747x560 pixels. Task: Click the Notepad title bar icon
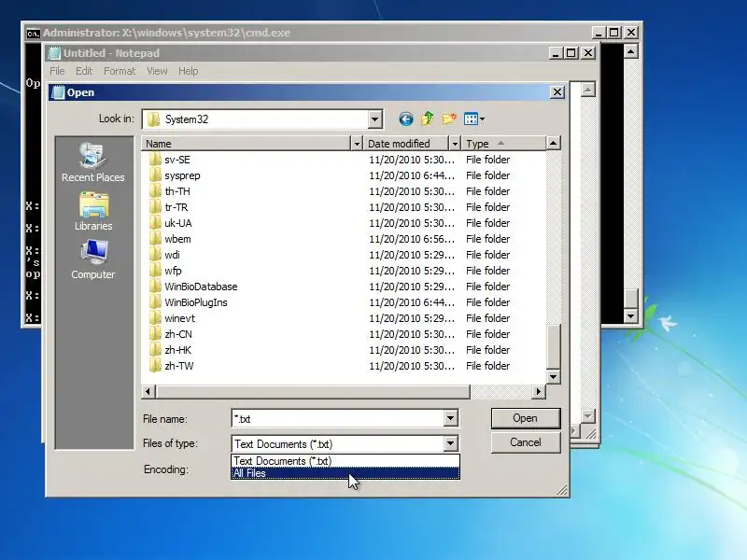click(x=55, y=53)
